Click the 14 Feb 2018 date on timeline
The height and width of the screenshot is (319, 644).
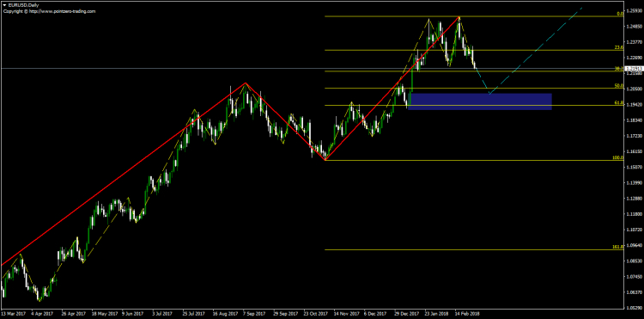467,313
